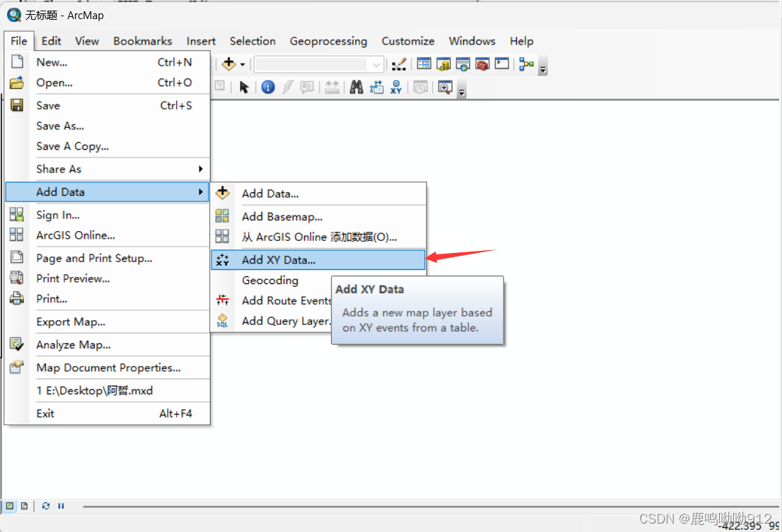Launch the ModelBuilder window icon
This screenshot has height=532, width=782.
(x=526, y=64)
